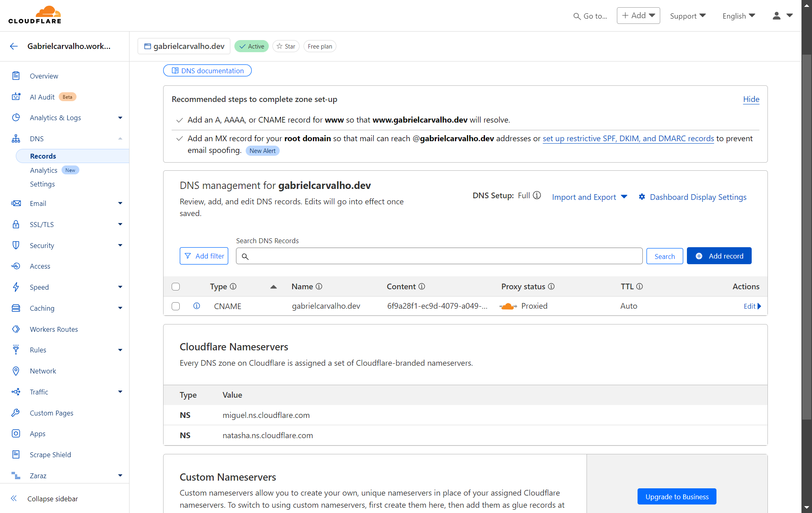Viewport: 812px width, 513px height.
Task: Toggle the select-all checkbox in table header
Action: [176, 286]
